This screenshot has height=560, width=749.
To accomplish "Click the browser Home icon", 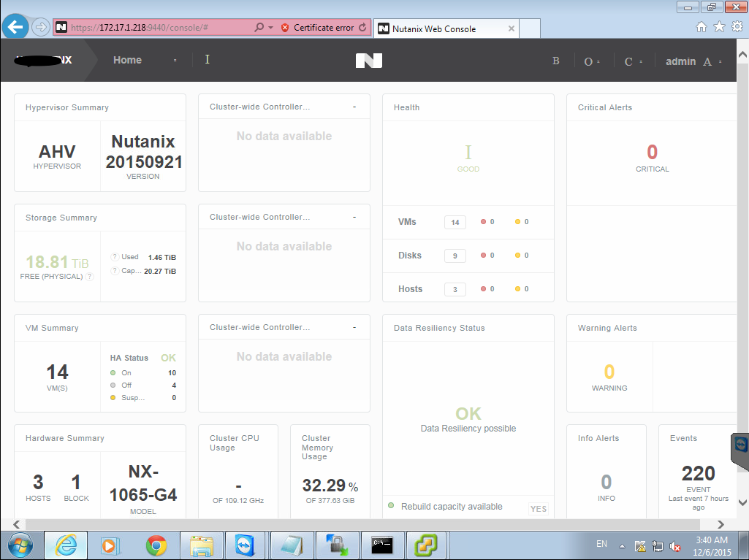I will [702, 27].
